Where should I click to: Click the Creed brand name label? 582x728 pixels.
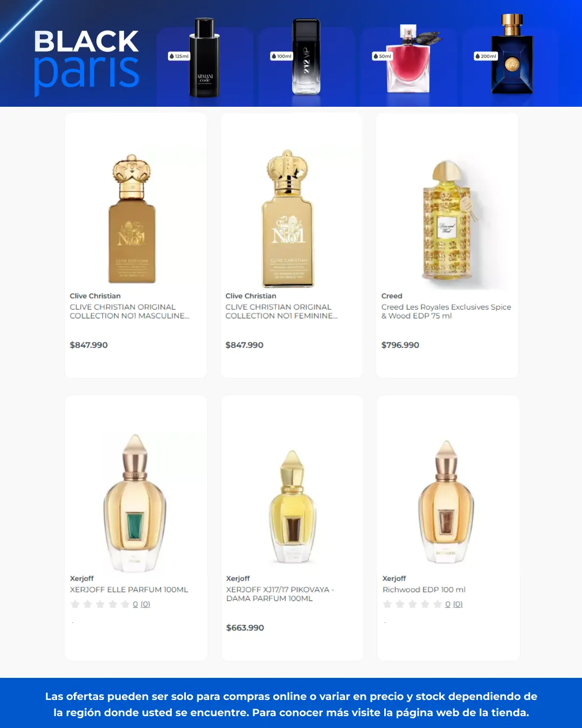(x=392, y=296)
